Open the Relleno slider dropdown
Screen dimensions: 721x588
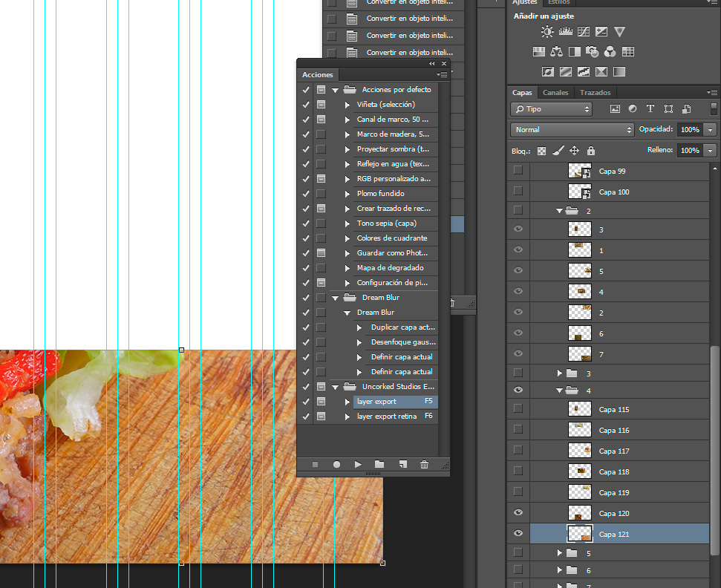[x=711, y=150]
